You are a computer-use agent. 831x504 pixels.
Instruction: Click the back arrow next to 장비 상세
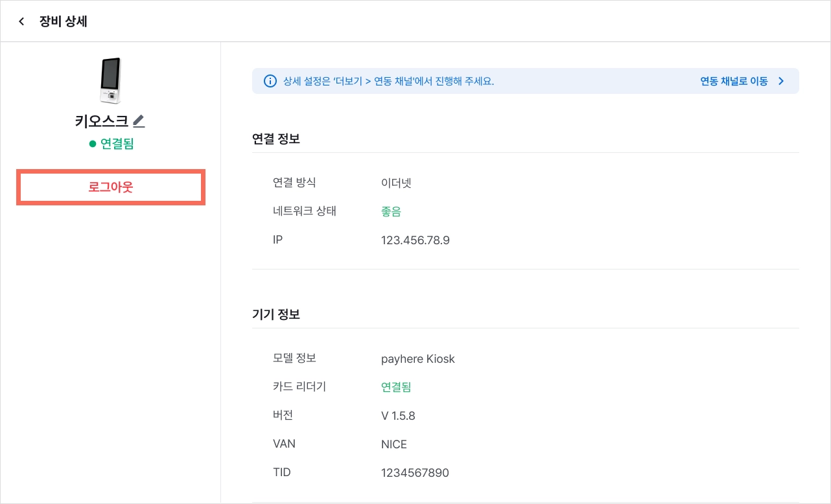click(21, 21)
